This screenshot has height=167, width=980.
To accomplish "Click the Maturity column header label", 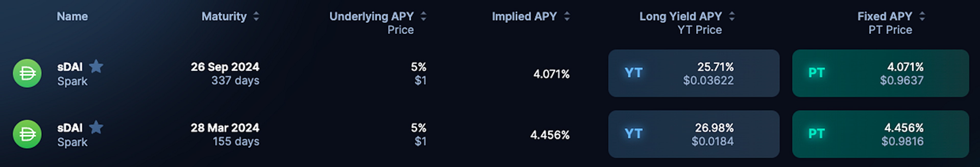I will click(x=224, y=16).
